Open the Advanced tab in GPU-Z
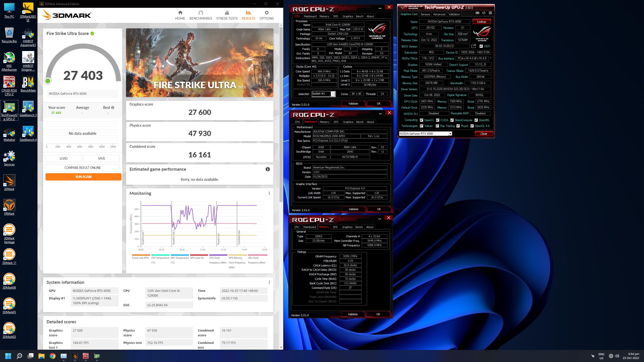Image resolution: width=644 pixels, height=362 pixels. 439,14
